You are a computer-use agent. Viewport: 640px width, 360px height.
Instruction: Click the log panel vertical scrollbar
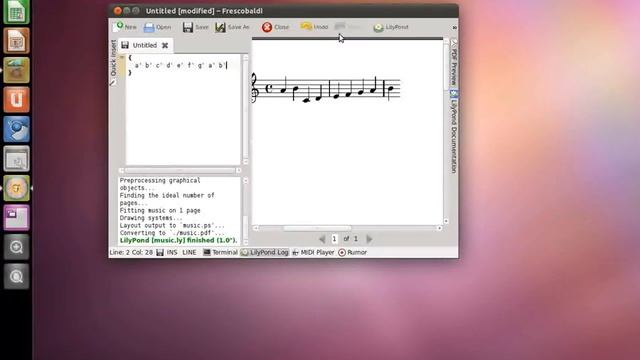click(245, 211)
